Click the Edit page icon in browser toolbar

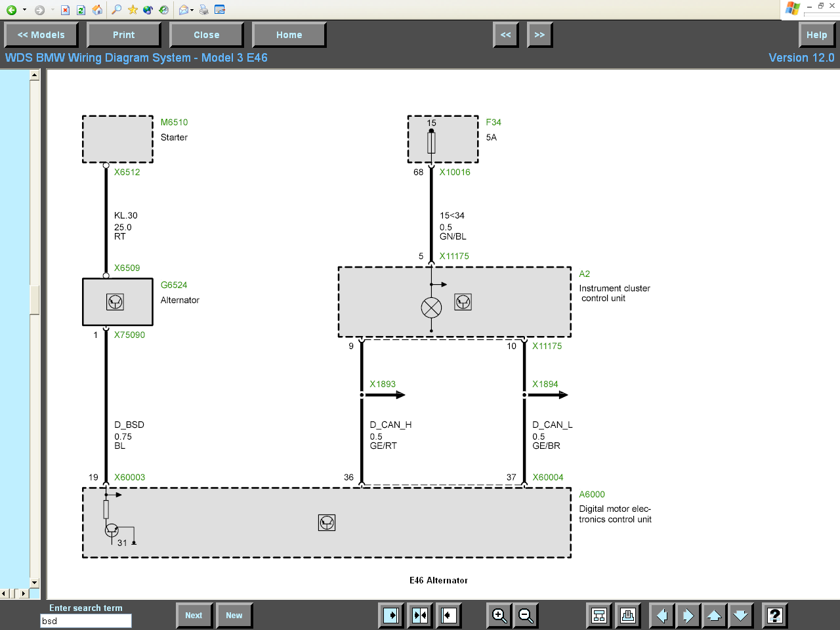220,10
